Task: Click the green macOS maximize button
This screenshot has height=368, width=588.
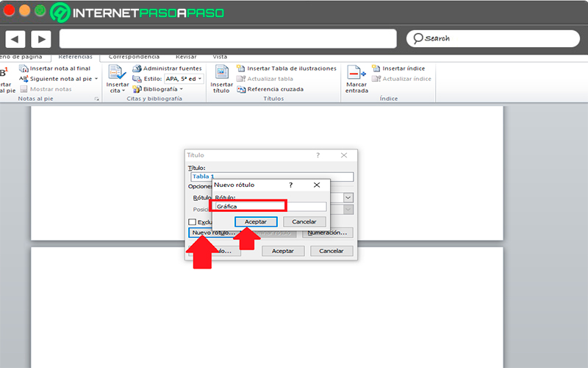Action: point(40,10)
